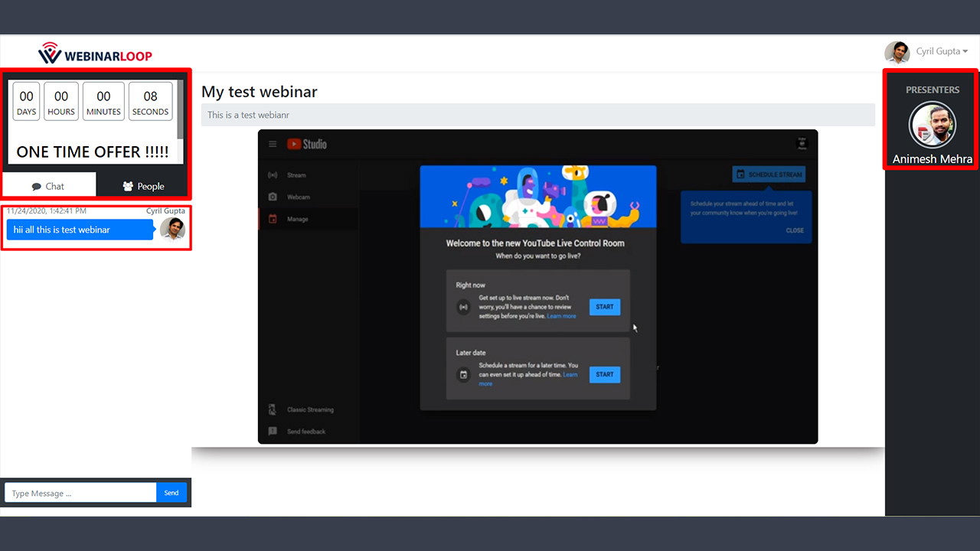
Task: Send the chat message with Send button
Action: point(171,493)
